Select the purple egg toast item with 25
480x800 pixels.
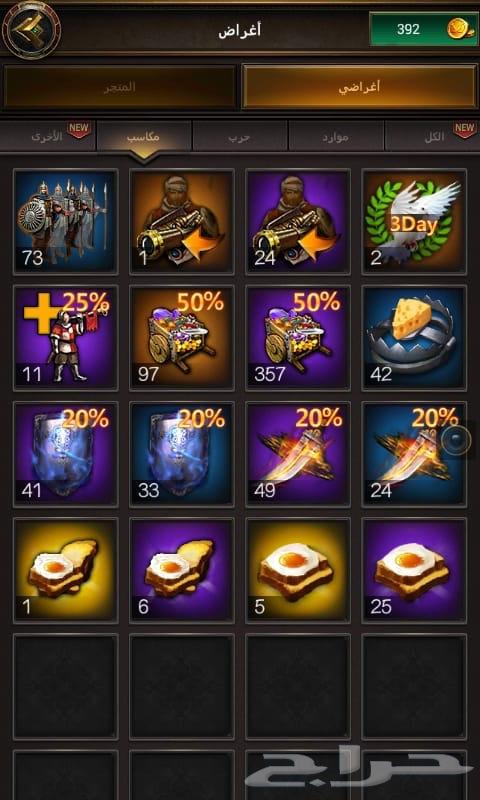point(414,570)
